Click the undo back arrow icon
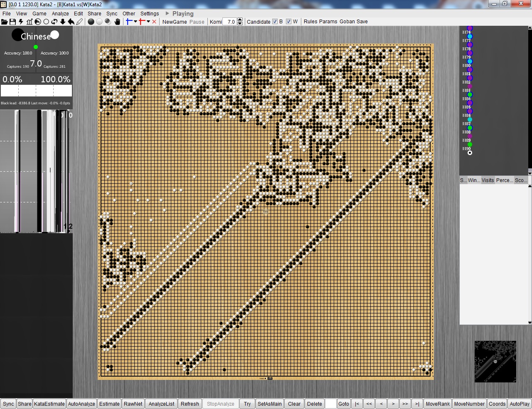The width and height of the screenshot is (532, 409). [x=71, y=22]
